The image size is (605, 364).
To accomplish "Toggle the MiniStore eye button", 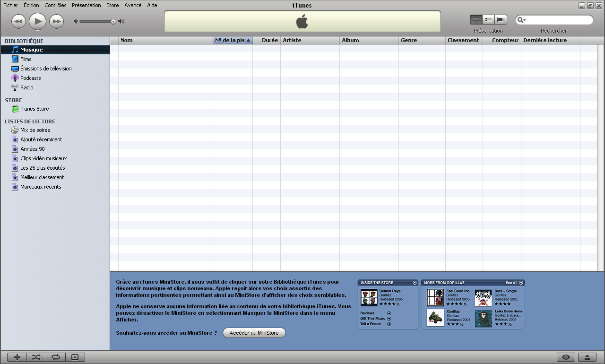I will 566,357.
